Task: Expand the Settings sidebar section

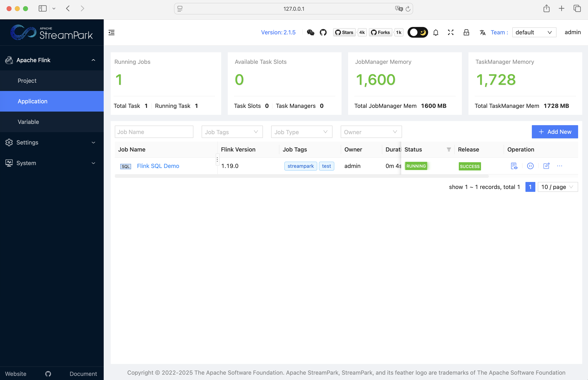Action: click(52, 142)
